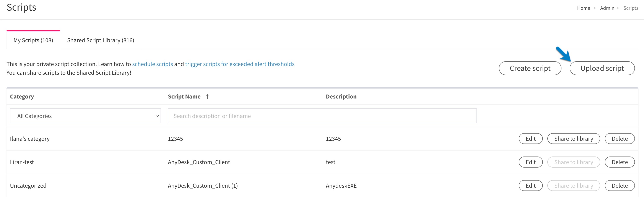Switch to the My Scripts tab

pos(33,40)
